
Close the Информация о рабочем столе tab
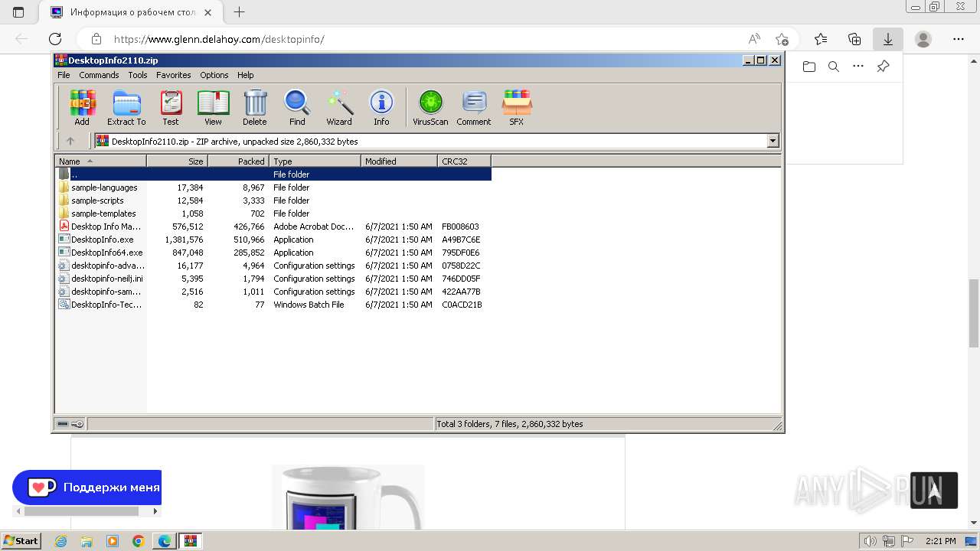pyautogui.click(x=208, y=12)
